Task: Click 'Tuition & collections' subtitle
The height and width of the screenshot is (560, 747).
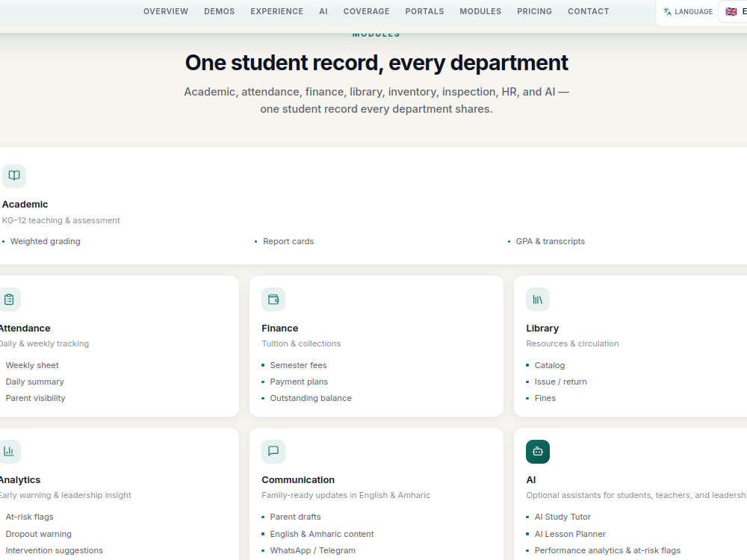Action: click(x=301, y=343)
